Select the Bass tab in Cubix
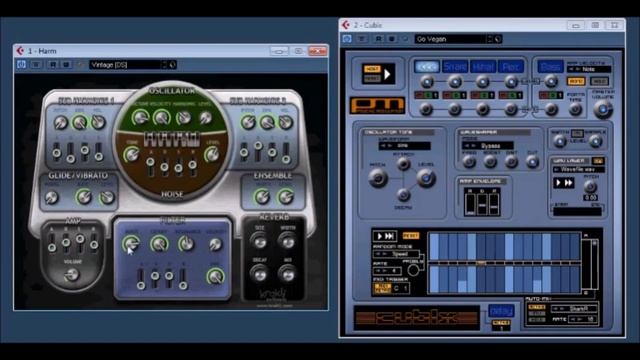 pos(550,66)
